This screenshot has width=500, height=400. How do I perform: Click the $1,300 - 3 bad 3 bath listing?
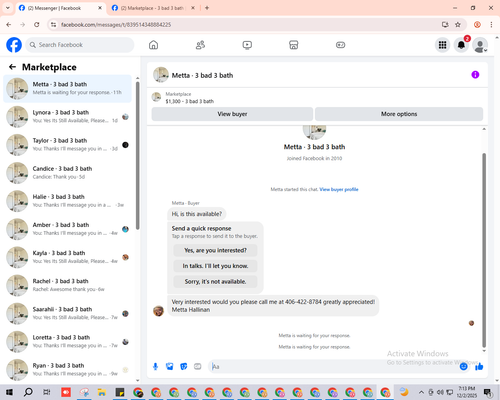(190, 101)
